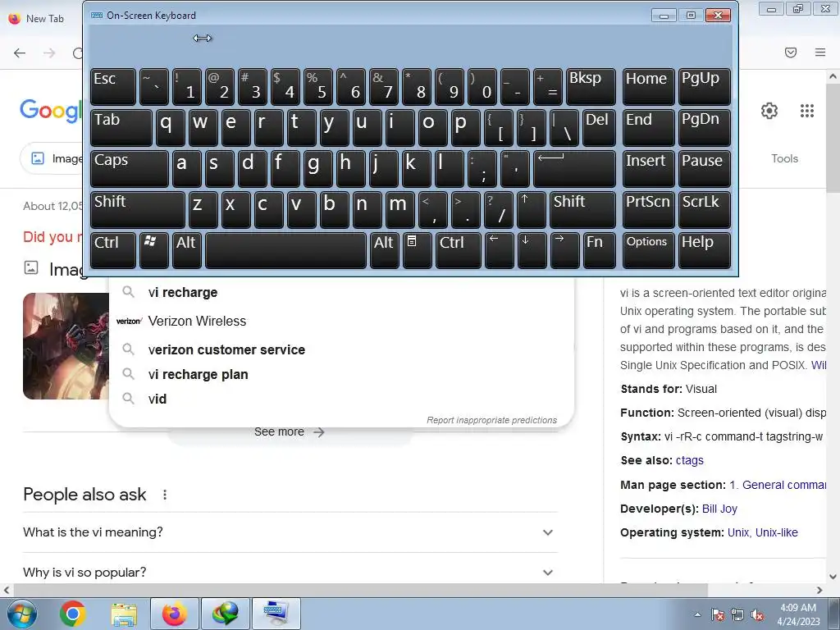Click the vertical page scrollbar thumb
840x630 pixels.
coord(833,138)
